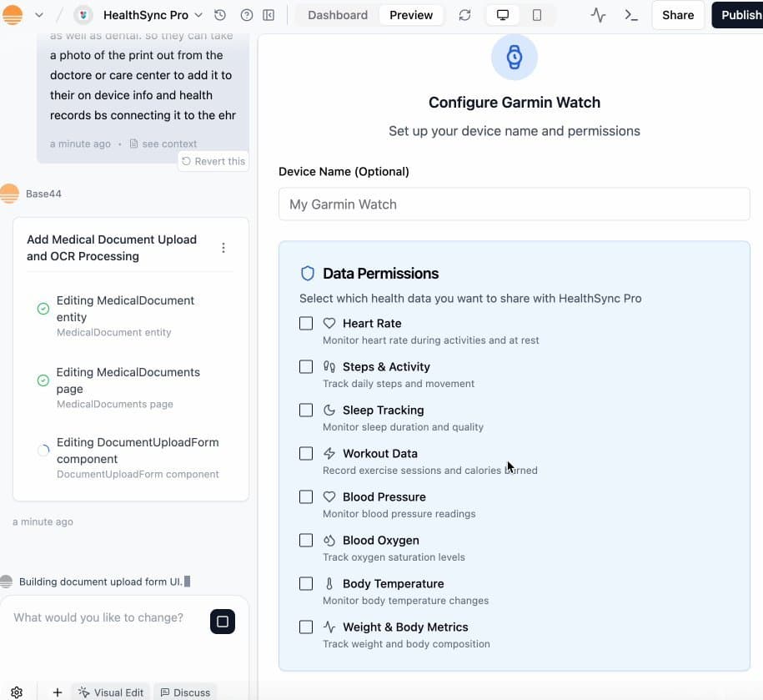
Task: Switch to the Dashboard tab
Action: click(338, 15)
